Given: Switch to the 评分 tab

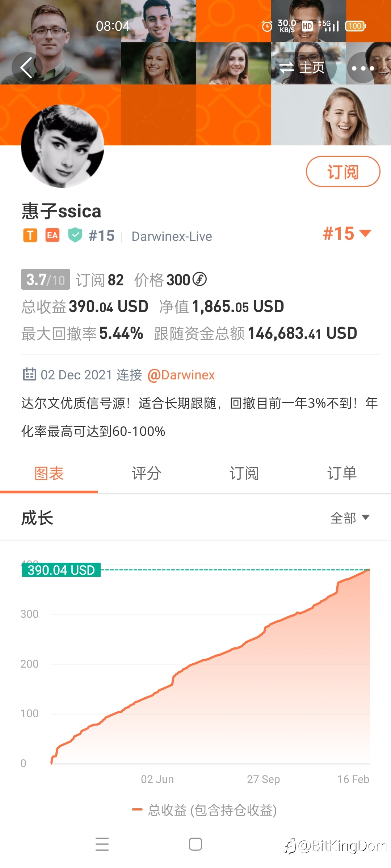Looking at the screenshot, I should pos(147,473).
